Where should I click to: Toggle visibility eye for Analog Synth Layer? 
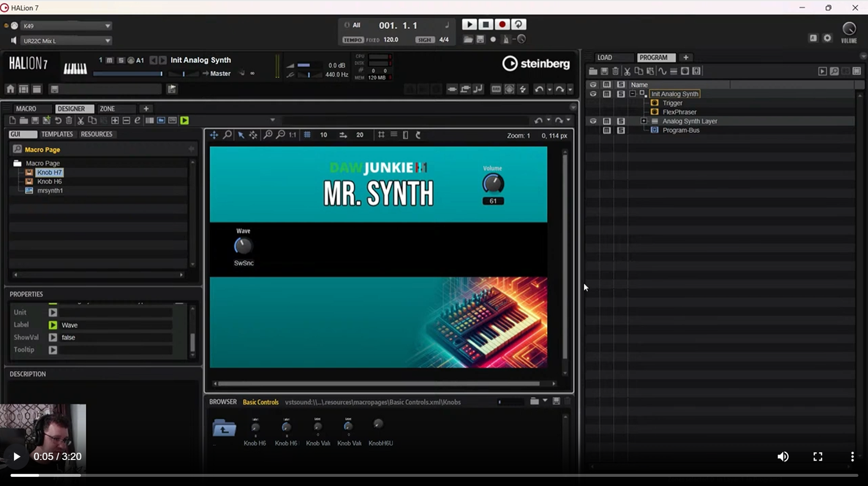tap(593, 121)
